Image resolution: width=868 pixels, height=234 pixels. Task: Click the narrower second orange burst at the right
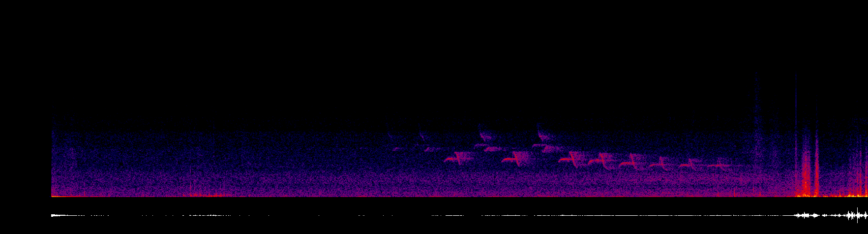[816, 166]
